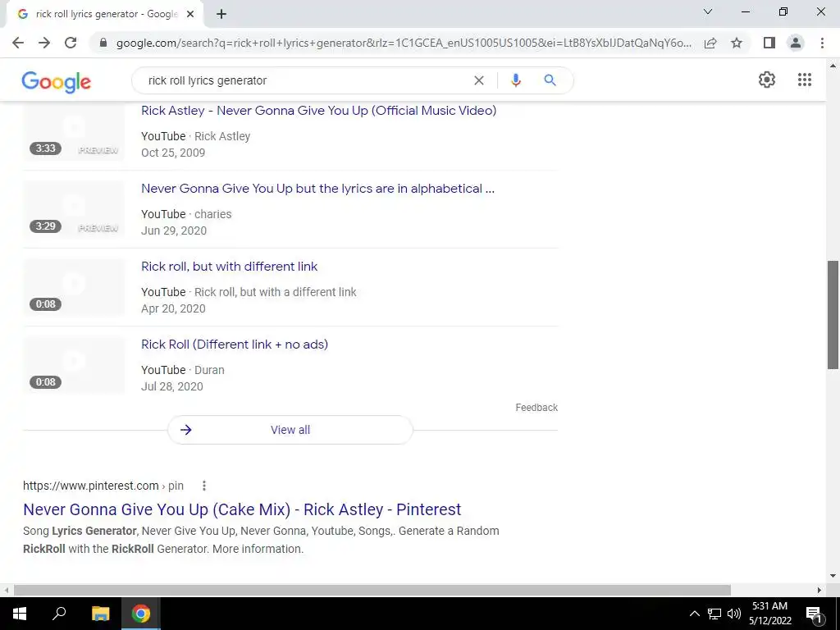Open Chrome's three-dot menu
The height and width of the screenshot is (630, 840).
(x=822, y=43)
